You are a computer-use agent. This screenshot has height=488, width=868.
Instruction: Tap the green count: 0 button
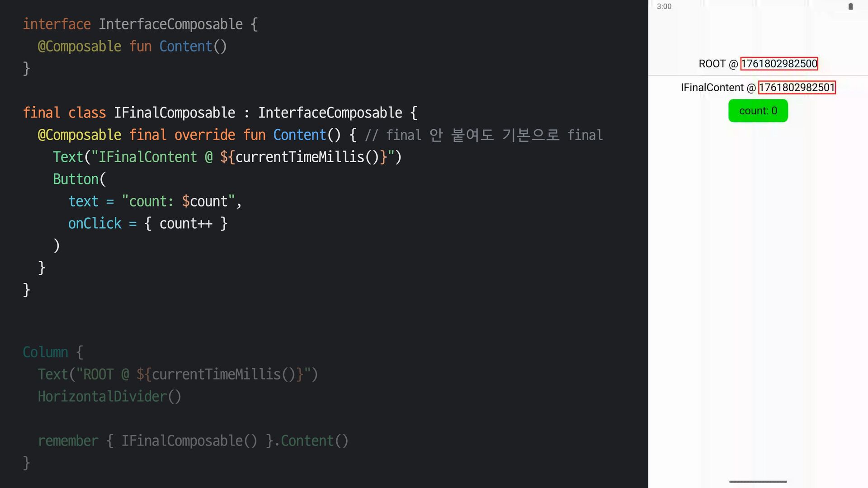[x=758, y=111]
